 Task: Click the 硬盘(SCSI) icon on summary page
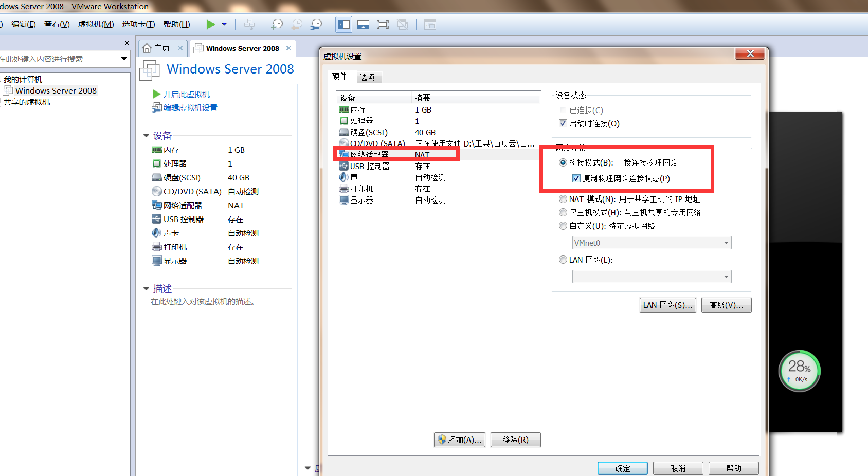tap(156, 177)
